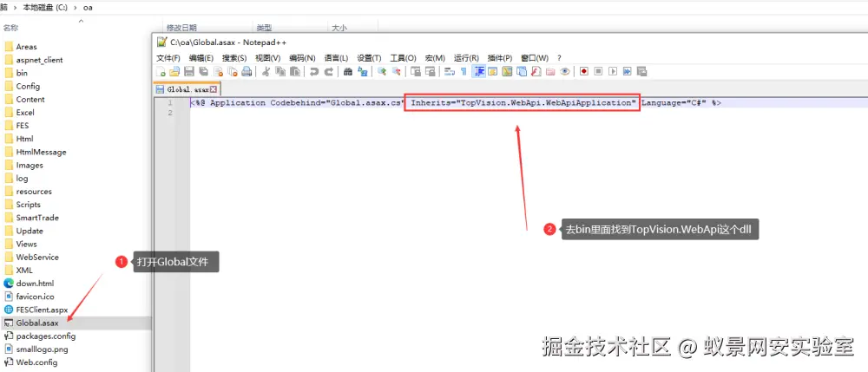Toggle show all characters pilcrow icon

tap(464, 71)
